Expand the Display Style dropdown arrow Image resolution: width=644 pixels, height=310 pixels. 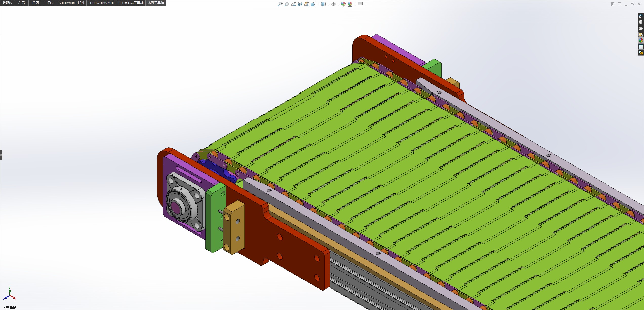tap(328, 4)
